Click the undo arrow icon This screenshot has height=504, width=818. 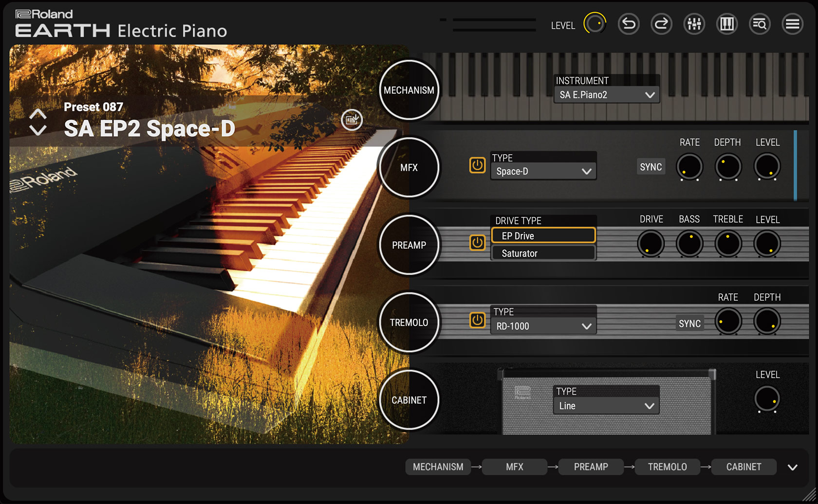[629, 24]
